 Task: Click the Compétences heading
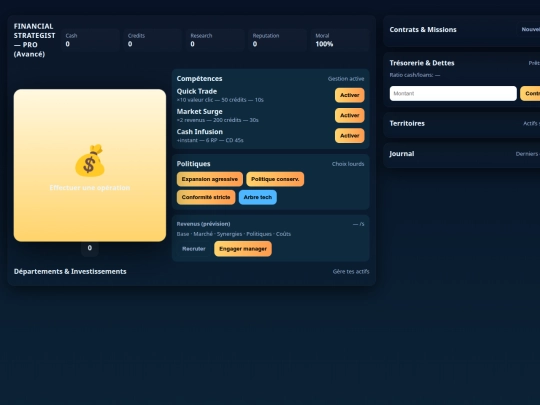199,79
